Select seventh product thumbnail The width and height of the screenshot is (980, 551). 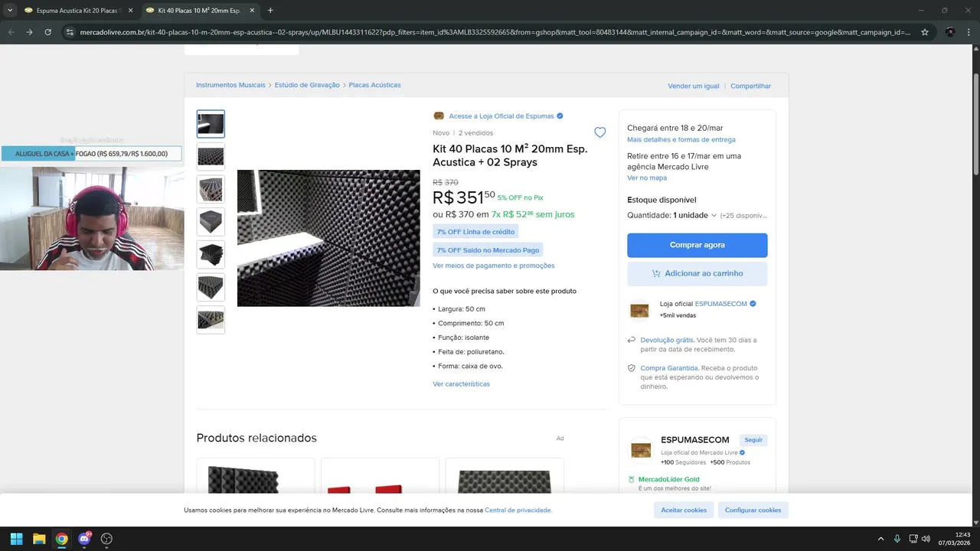pos(211,320)
